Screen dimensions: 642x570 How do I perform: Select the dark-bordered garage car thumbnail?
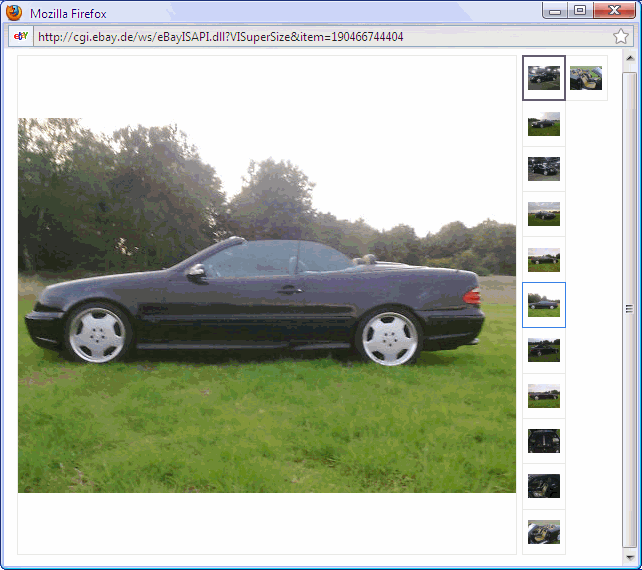click(x=544, y=78)
